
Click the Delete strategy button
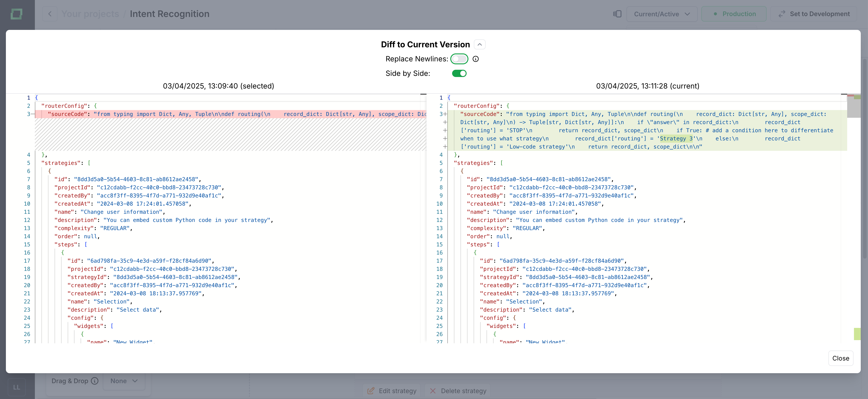coord(458,391)
